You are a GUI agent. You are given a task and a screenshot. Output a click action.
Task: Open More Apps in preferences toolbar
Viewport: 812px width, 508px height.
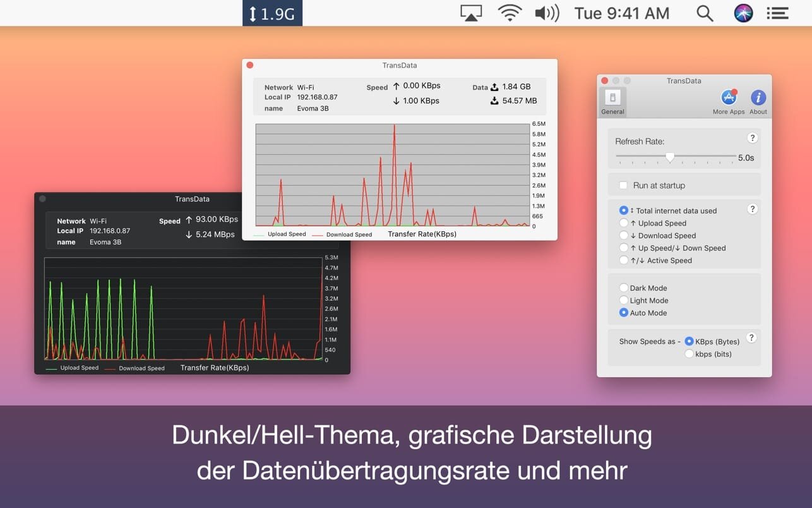coord(729,102)
